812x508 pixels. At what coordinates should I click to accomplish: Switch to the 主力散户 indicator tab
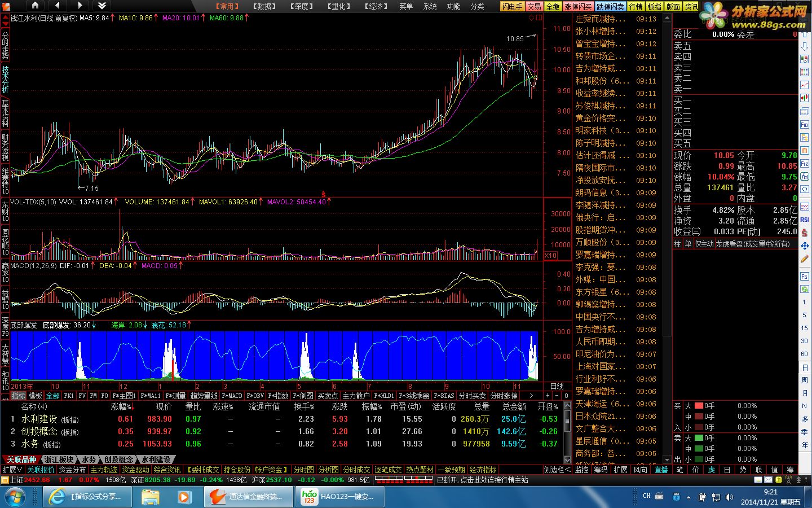[356, 396]
